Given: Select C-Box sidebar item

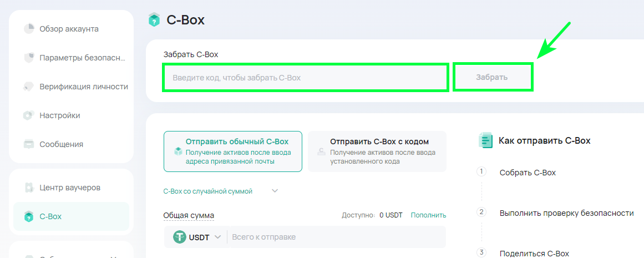Looking at the screenshot, I should (x=71, y=216).
